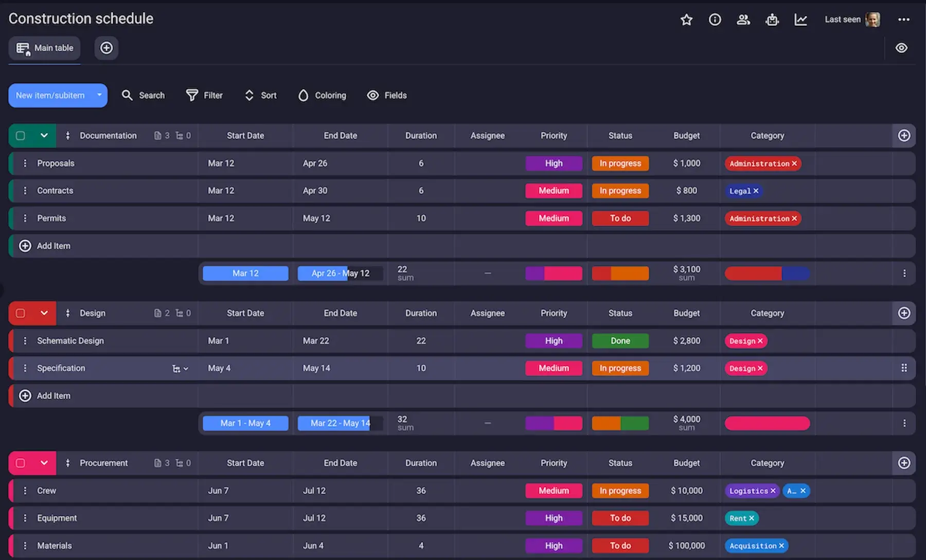
Task: Open the Crew row menu dots
Action: click(25, 491)
